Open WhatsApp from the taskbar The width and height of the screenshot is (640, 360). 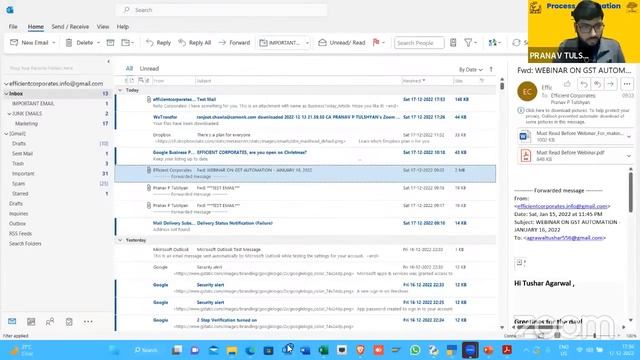click(415, 350)
